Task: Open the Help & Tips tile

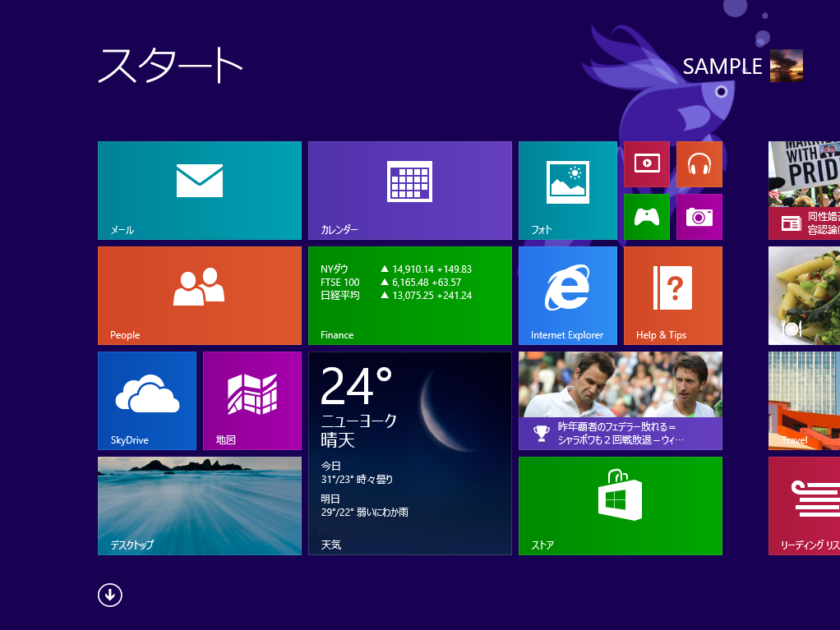Action: [672, 295]
